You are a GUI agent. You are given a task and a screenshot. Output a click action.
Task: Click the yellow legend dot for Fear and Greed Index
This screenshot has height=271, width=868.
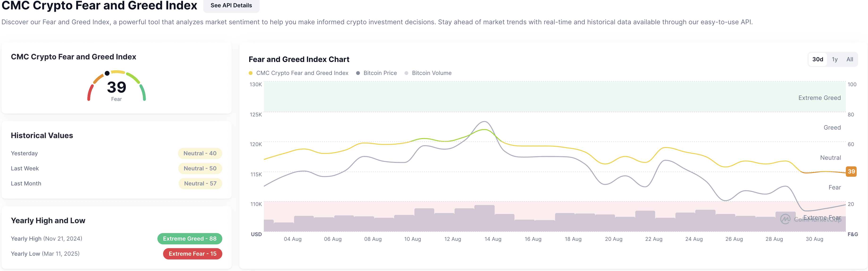[x=250, y=73]
